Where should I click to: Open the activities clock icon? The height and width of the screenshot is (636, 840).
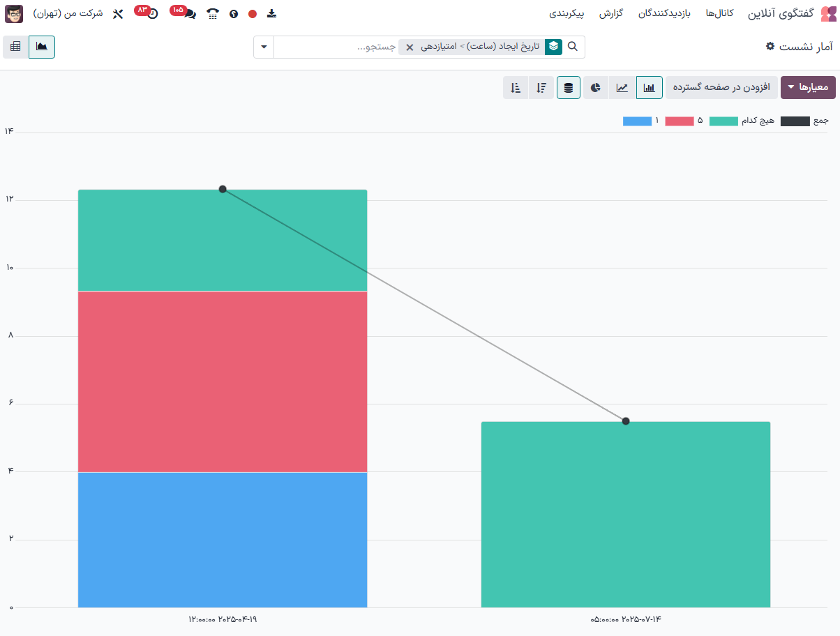pos(153,14)
